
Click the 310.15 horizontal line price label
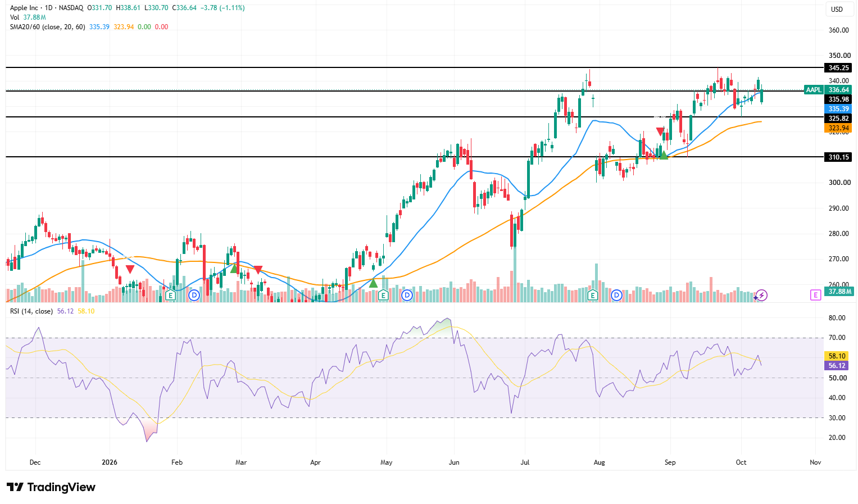coord(838,157)
